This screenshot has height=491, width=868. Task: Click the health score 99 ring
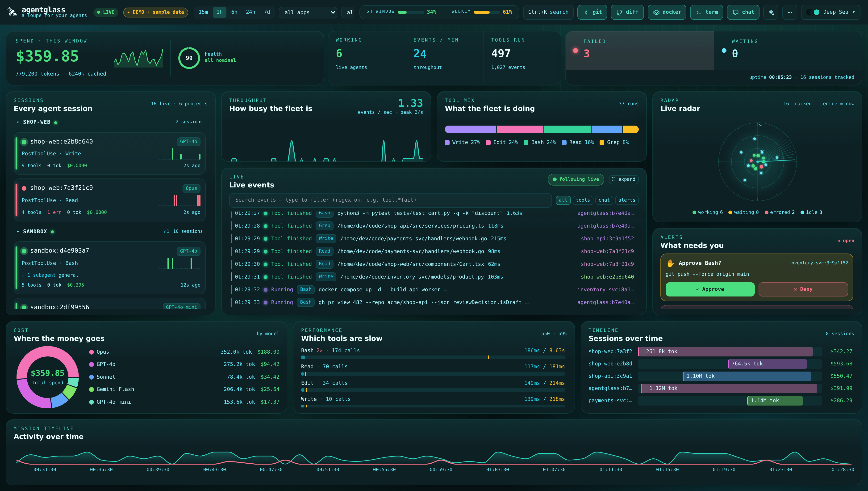tap(189, 58)
